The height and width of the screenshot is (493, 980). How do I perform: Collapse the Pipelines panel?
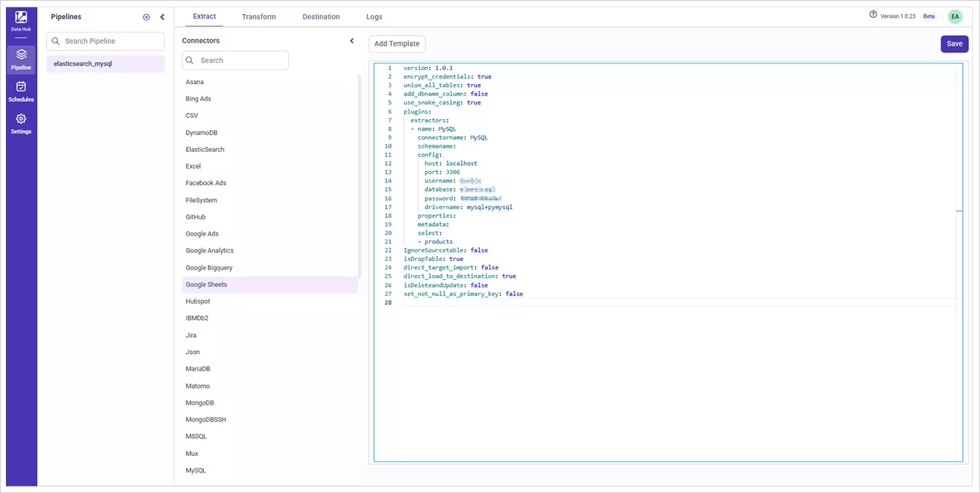162,17
